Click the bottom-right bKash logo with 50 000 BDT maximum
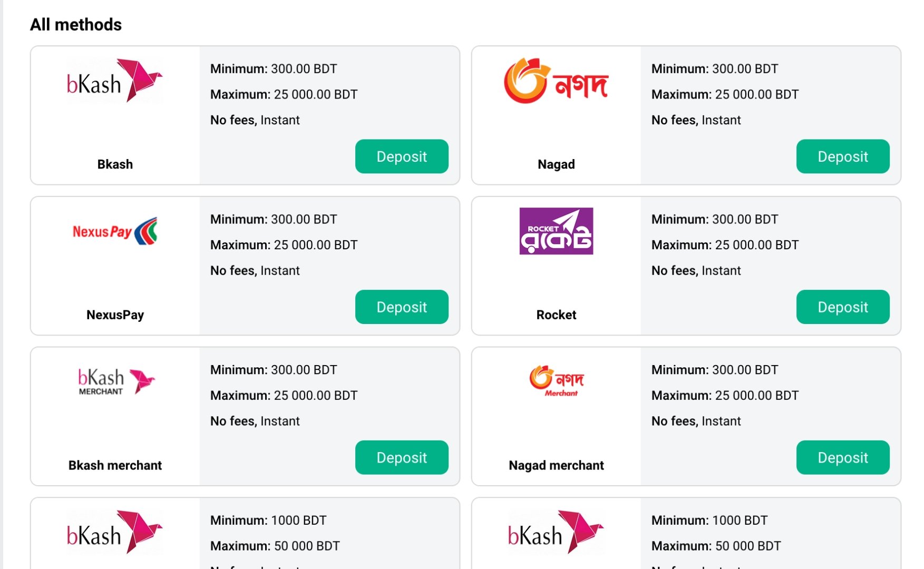Image resolution: width=924 pixels, height=569 pixels. point(556,532)
